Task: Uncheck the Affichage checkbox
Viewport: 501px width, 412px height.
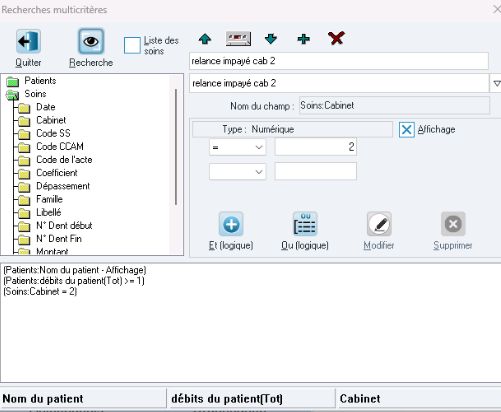Action: (x=407, y=130)
